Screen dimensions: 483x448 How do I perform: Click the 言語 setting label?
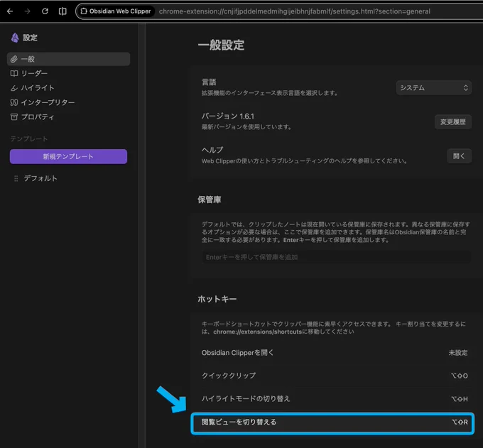tap(209, 82)
